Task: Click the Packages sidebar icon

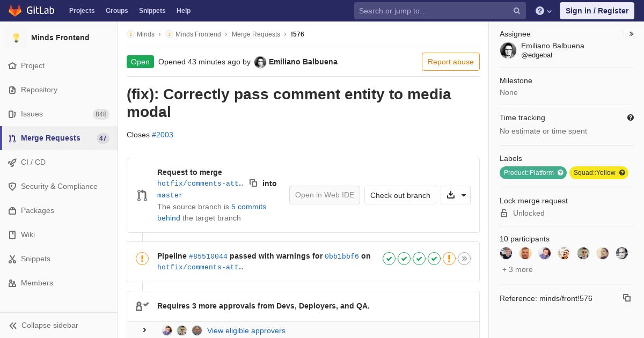Action: pyautogui.click(x=12, y=211)
